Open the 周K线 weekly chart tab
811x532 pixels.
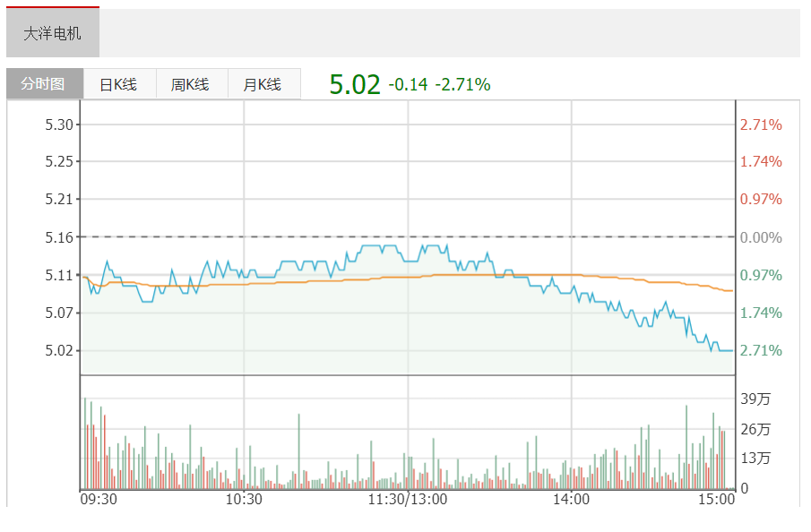coord(192,84)
